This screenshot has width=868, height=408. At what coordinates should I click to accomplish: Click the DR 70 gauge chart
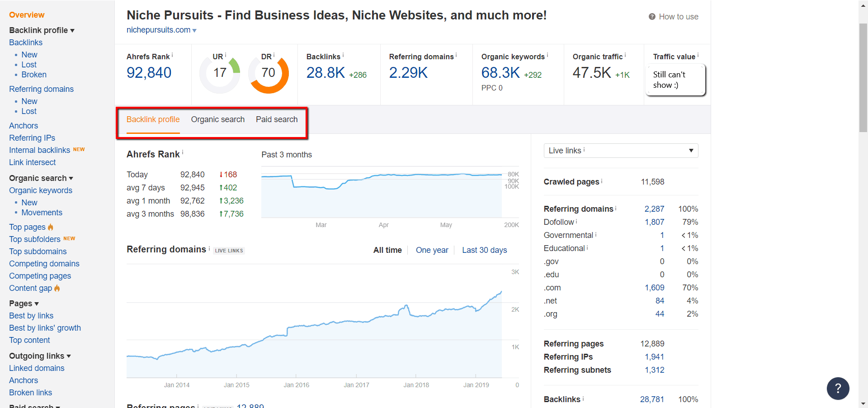[269, 73]
